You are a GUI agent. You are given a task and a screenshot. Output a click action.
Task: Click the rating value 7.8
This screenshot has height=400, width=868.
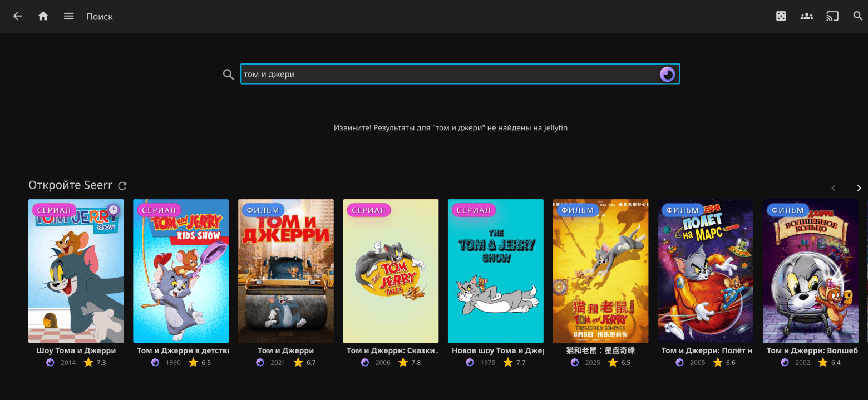(x=416, y=363)
